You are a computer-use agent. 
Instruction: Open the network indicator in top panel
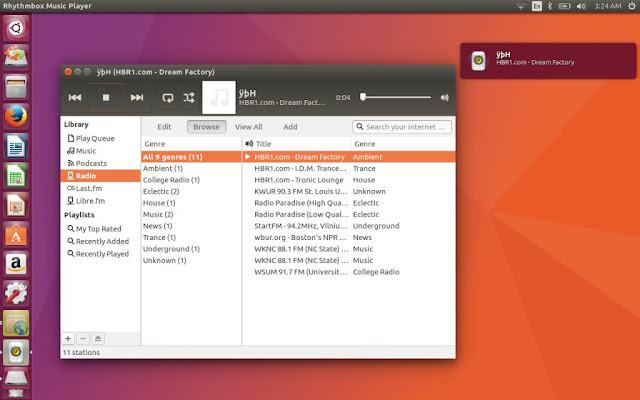click(521, 6)
